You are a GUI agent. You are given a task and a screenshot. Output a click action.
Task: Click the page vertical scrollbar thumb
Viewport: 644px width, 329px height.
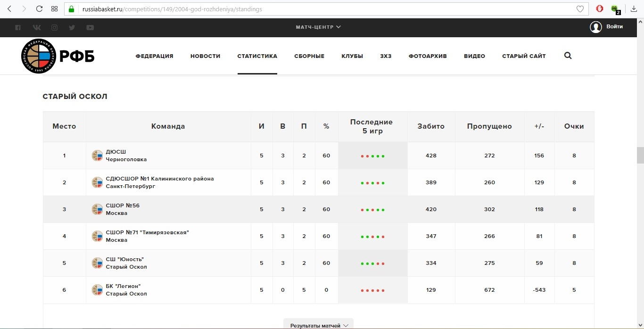pos(640,155)
